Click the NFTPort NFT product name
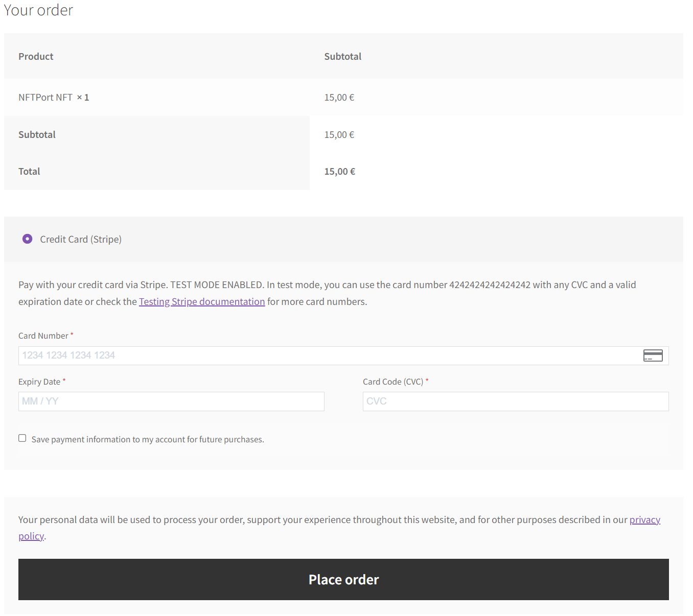 pyautogui.click(x=45, y=98)
